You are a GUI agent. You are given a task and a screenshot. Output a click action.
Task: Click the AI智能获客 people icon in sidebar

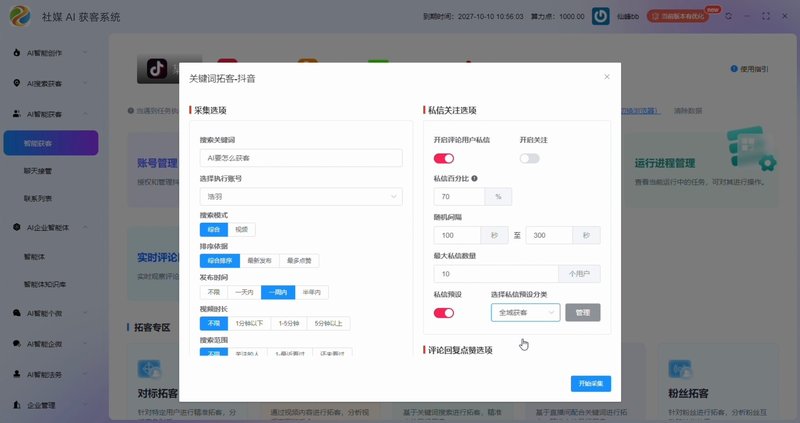tap(17, 113)
